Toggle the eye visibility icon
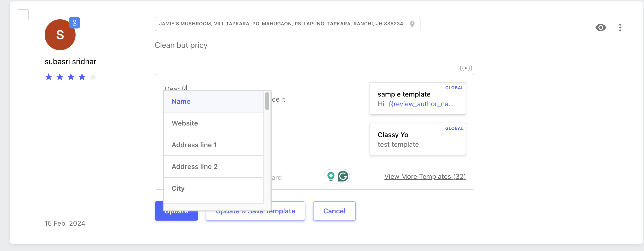This screenshot has height=251, width=644. click(x=601, y=28)
